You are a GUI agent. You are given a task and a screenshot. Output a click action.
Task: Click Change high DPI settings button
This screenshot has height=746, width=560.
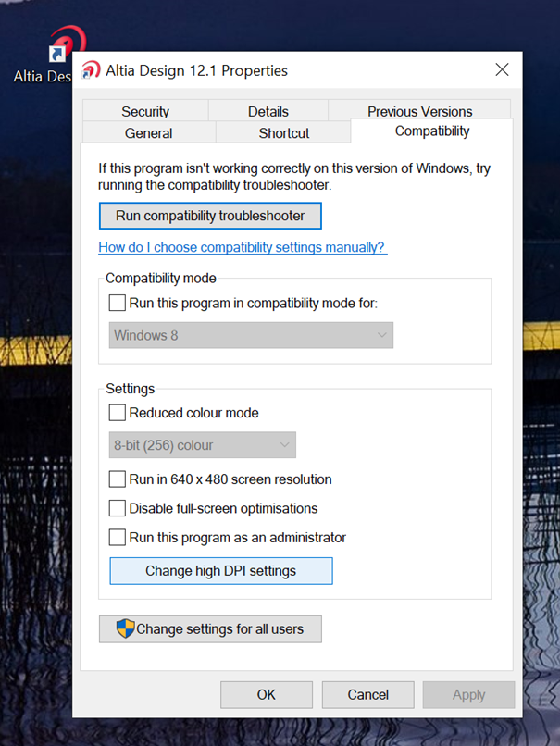(x=221, y=571)
